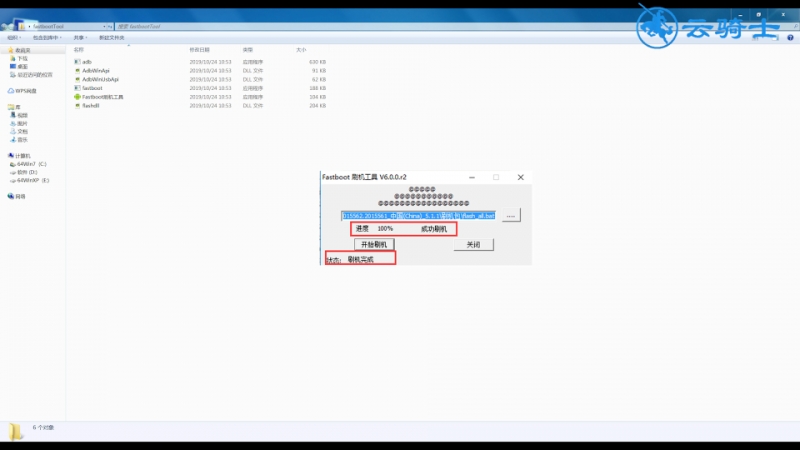This screenshot has width=800, height=450.
Task: Click the DLL 文件 type of flashdll row
Action: pos(253,106)
